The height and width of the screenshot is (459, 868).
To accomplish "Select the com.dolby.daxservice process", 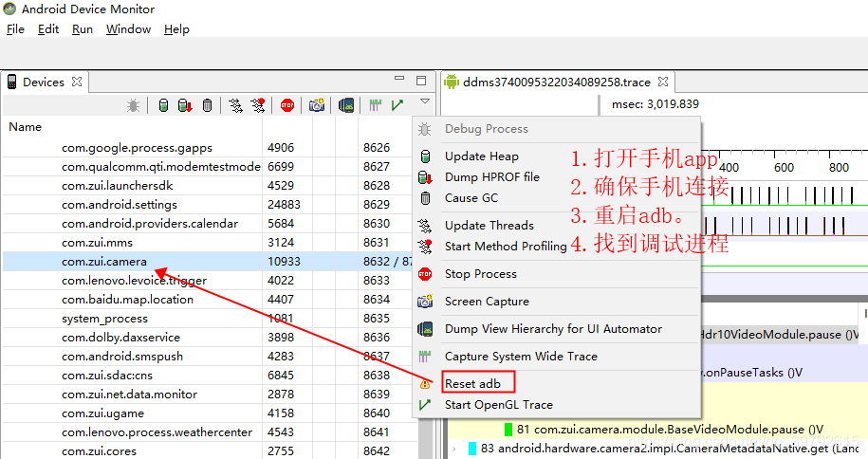I will pyautogui.click(x=120, y=338).
